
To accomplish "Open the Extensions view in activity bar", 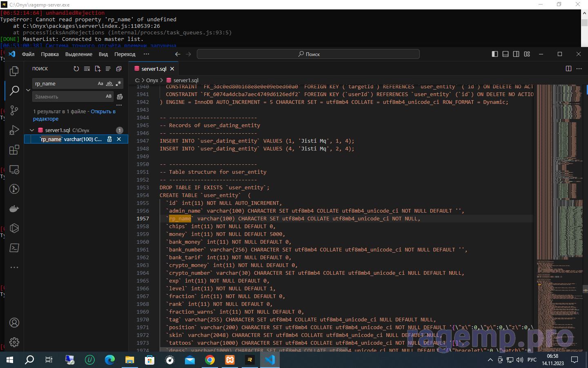I will coord(14,150).
